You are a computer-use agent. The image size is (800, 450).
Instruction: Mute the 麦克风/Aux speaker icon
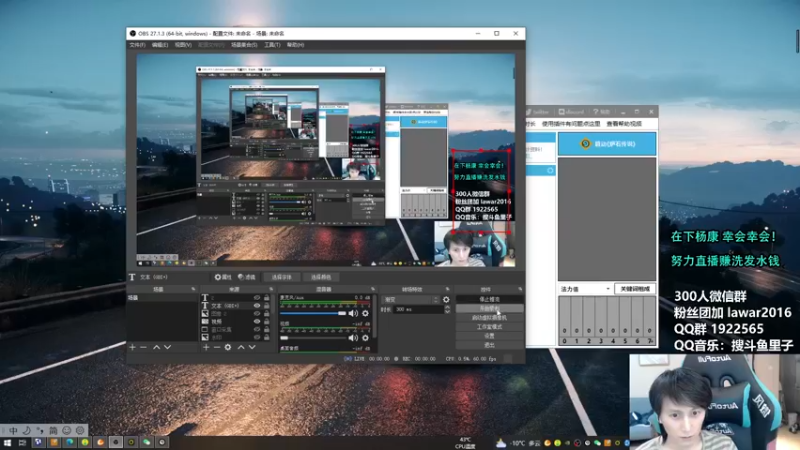(x=353, y=313)
